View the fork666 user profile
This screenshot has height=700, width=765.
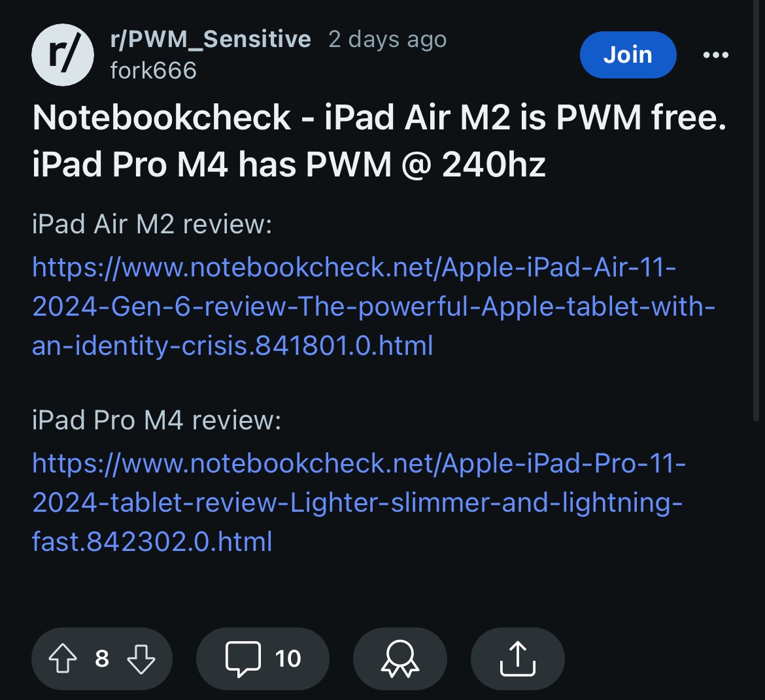pyautogui.click(x=154, y=71)
